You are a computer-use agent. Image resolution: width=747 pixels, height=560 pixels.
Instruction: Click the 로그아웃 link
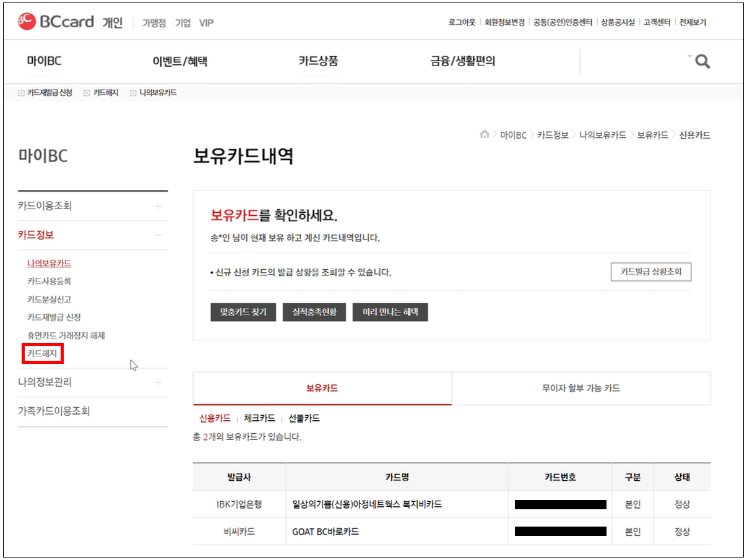462,22
